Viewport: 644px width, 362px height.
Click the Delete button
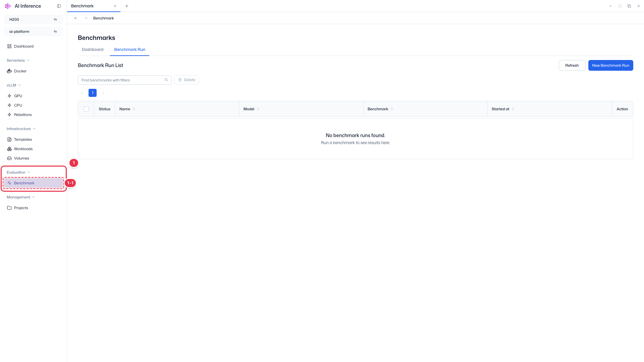tap(186, 80)
